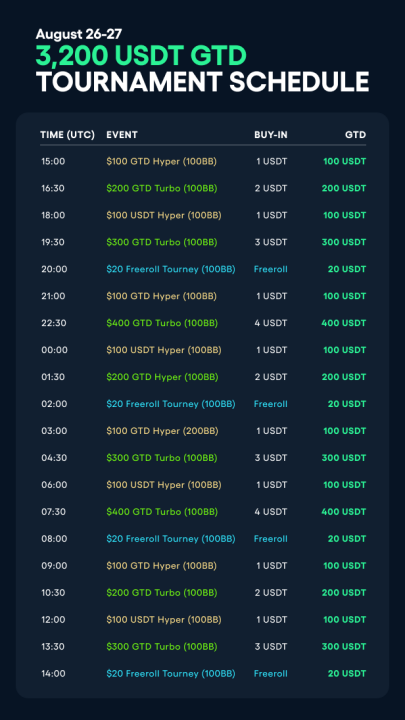Select the TIME (UTC) column header

point(68,135)
